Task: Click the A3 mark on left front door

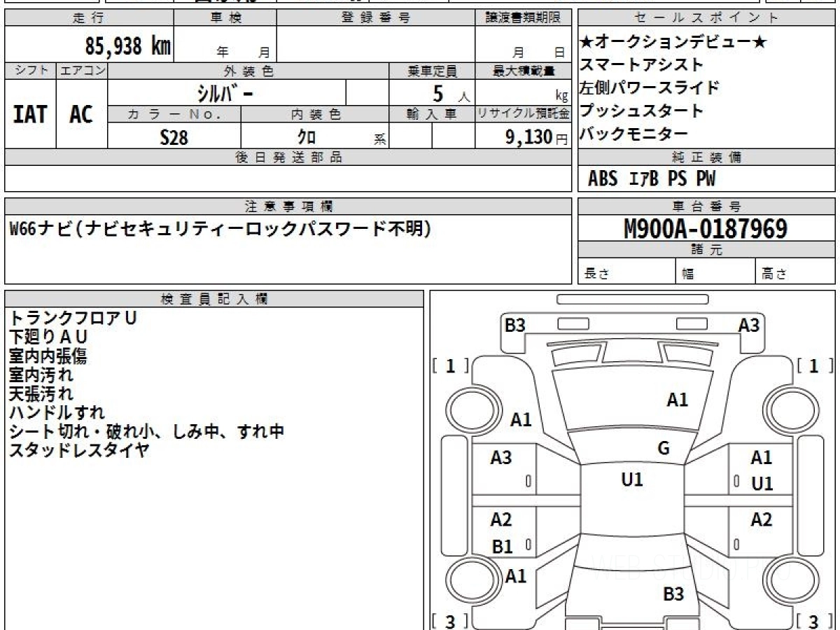Action: coord(501,458)
